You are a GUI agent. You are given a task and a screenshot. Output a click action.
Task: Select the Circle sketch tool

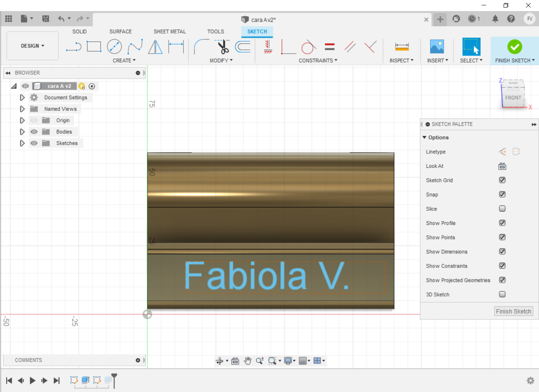[x=114, y=46]
